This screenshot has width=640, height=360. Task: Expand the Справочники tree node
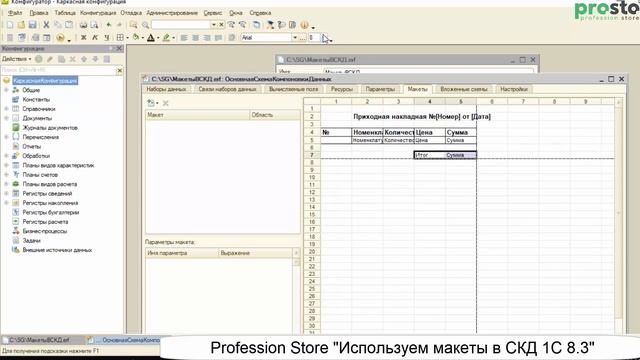(x=7, y=109)
